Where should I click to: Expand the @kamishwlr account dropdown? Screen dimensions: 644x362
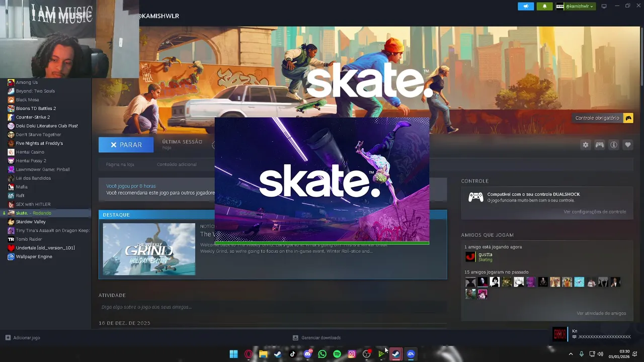pyautogui.click(x=575, y=6)
